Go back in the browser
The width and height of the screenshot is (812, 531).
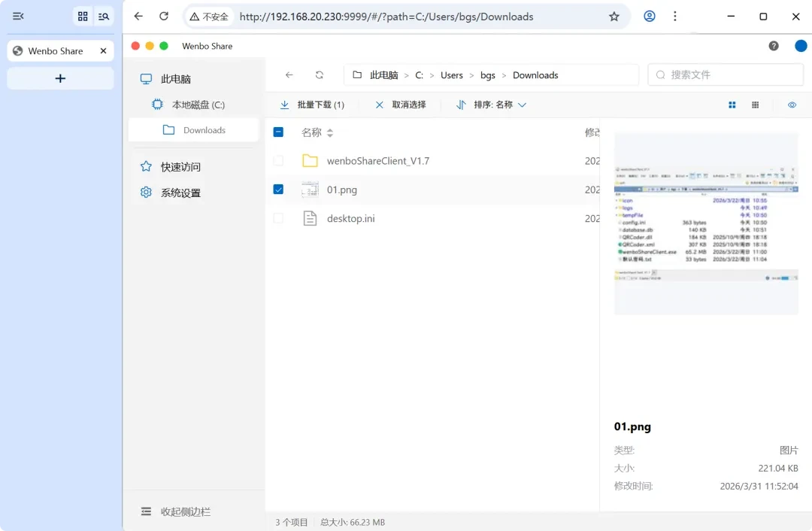pos(138,17)
